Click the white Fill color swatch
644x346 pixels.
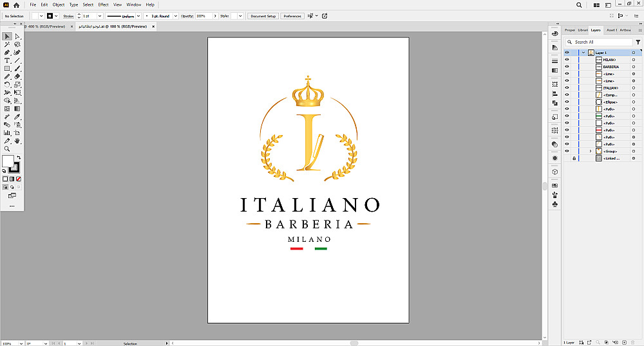(8, 161)
